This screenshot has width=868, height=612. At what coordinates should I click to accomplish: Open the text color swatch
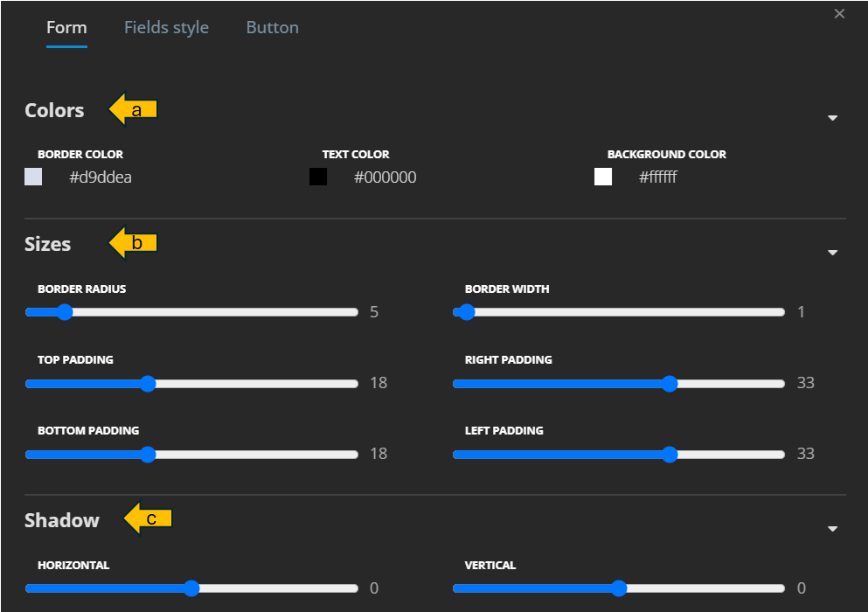coord(318,177)
